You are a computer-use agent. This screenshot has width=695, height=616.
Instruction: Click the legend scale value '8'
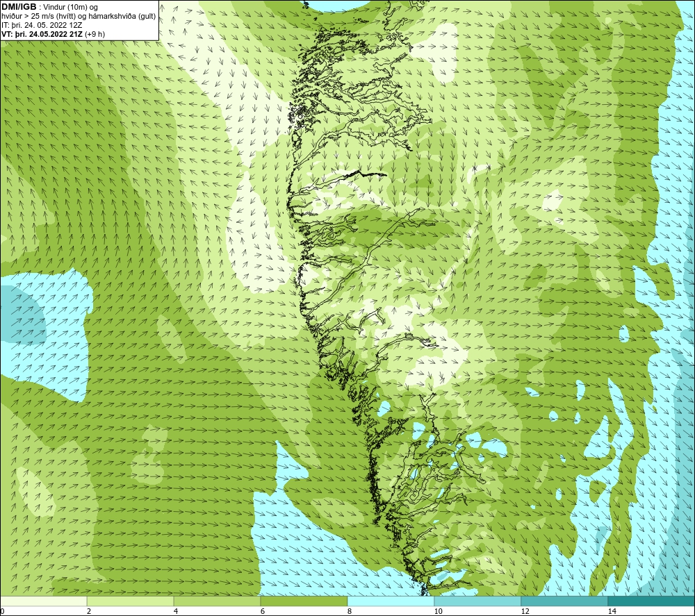pos(350,611)
